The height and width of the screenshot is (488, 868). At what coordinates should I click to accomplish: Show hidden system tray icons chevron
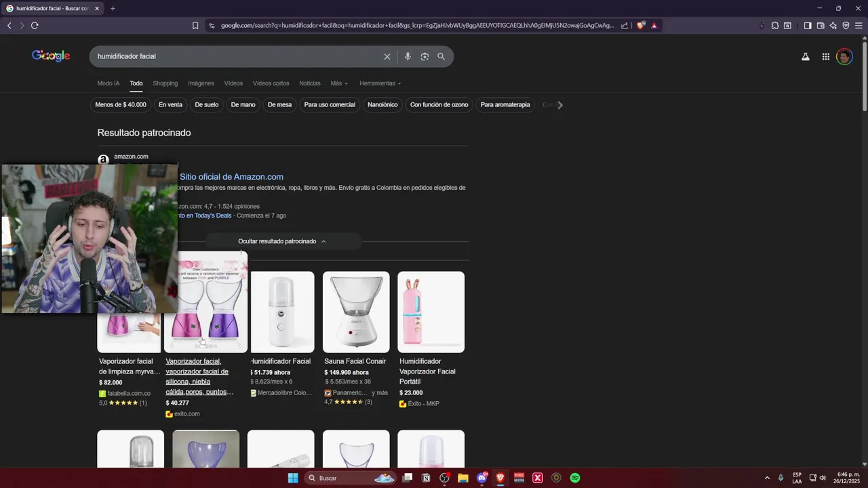coord(767,478)
